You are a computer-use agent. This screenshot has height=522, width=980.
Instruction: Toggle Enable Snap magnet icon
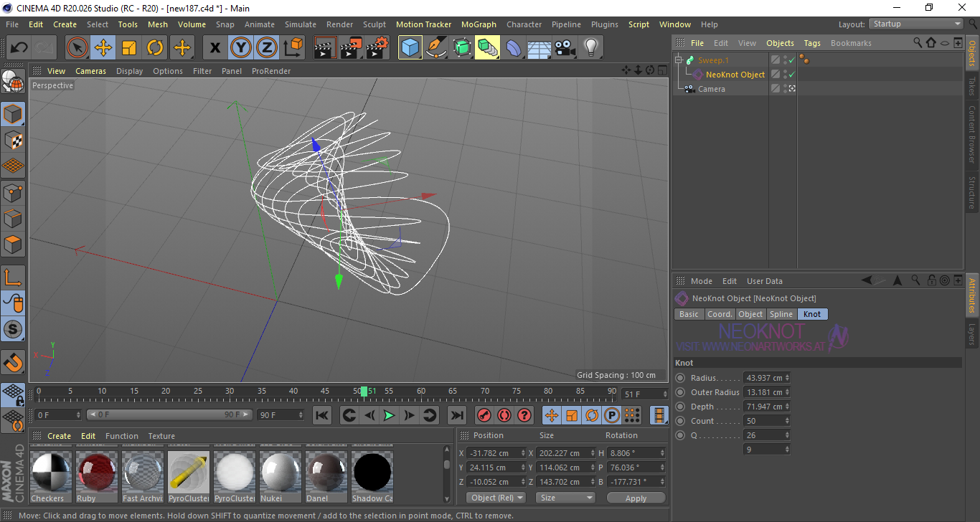click(x=13, y=362)
